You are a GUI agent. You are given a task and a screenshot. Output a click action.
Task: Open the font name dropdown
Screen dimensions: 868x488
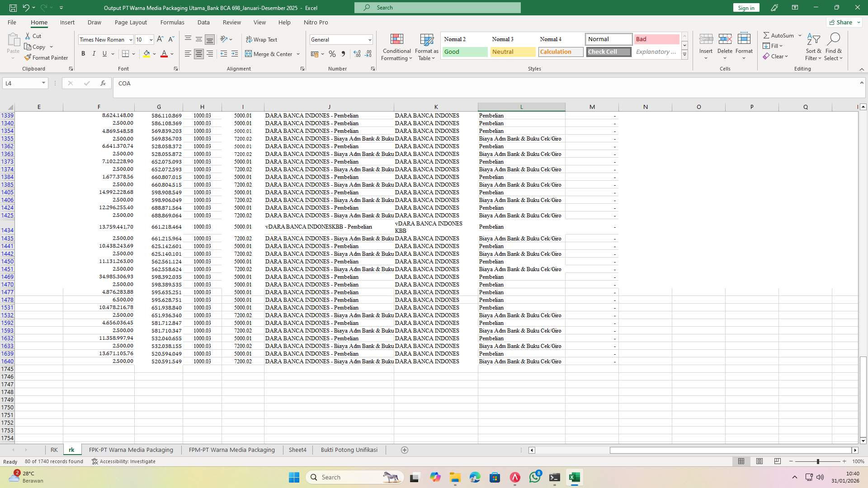click(x=130, y=39)
